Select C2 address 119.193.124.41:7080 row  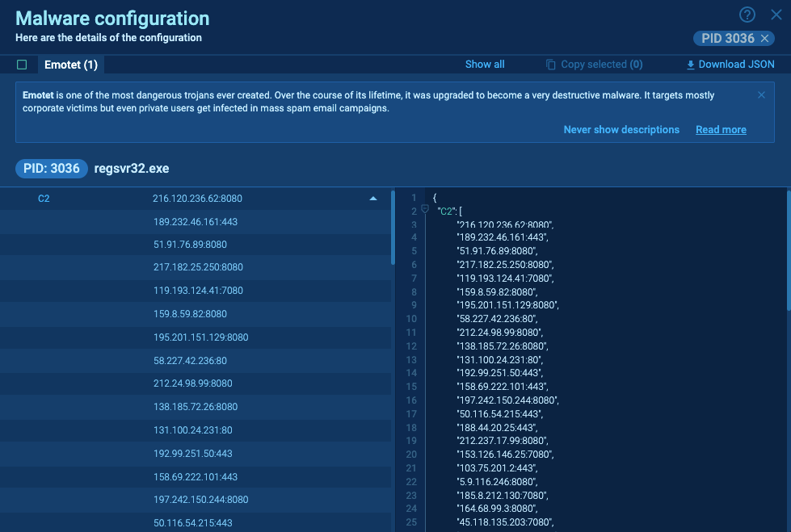pos(198,290)
